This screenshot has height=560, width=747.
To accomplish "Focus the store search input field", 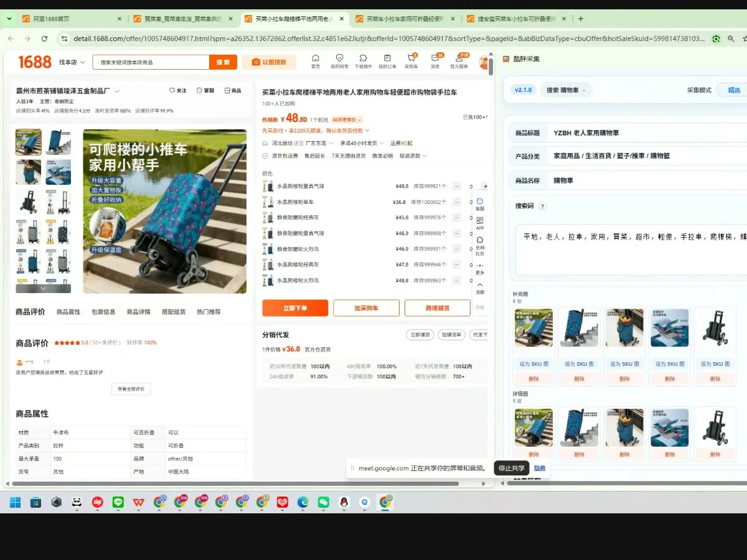I will (x=151, y=62).
